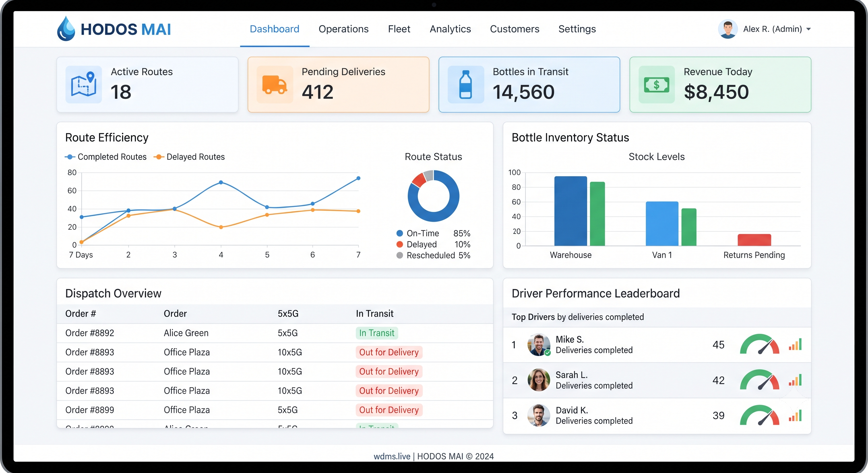
Task: Select the Bottles in Transit value 14,560
Action: 523,92
